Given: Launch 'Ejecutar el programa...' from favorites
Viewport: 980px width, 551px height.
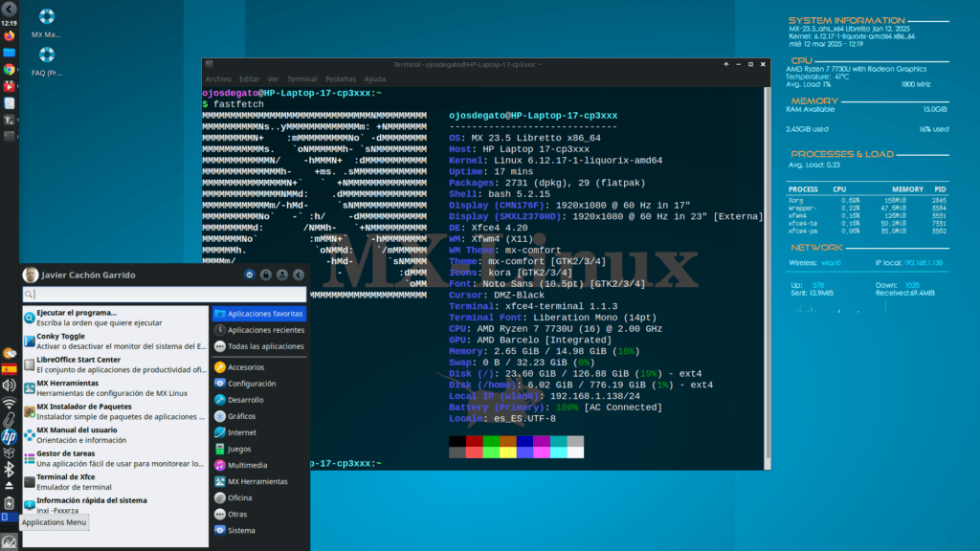Looking at the screenshot, I should [x=116, y=318].
